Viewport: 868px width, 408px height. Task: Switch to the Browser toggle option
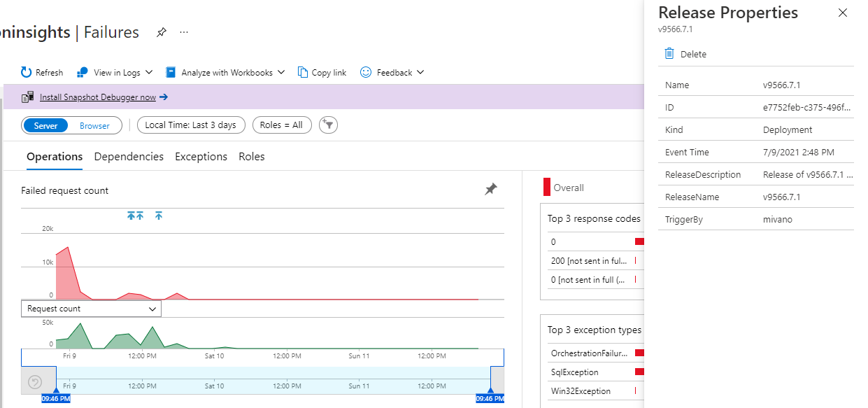94,125
